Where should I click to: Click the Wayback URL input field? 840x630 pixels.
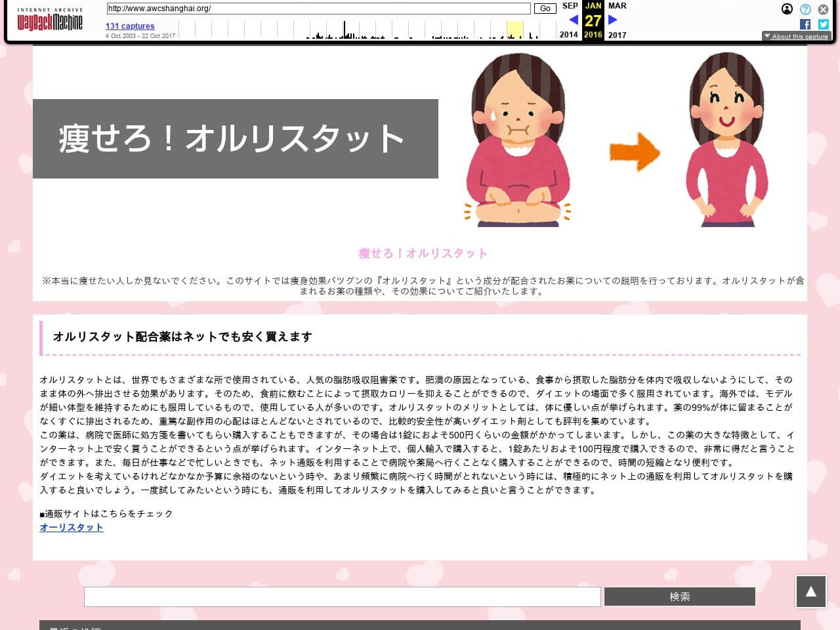click(318, 9)
